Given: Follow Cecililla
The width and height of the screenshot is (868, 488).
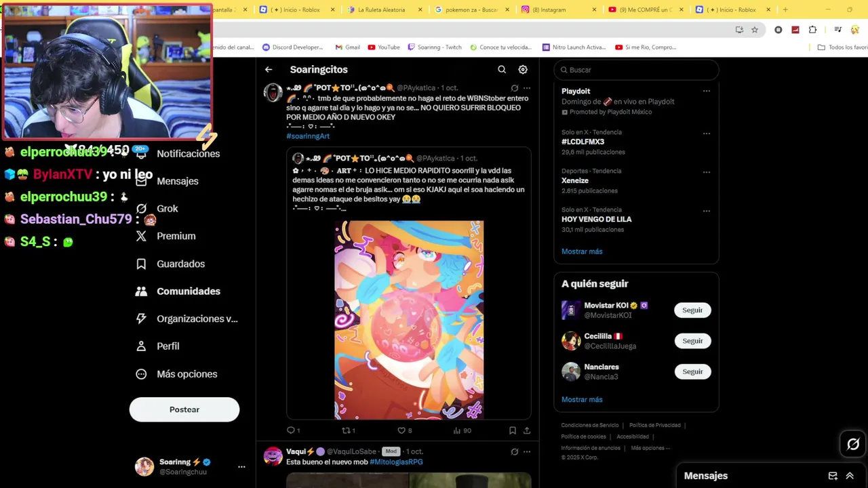Looking at the screenshot, I should click(x=692, y=341).
